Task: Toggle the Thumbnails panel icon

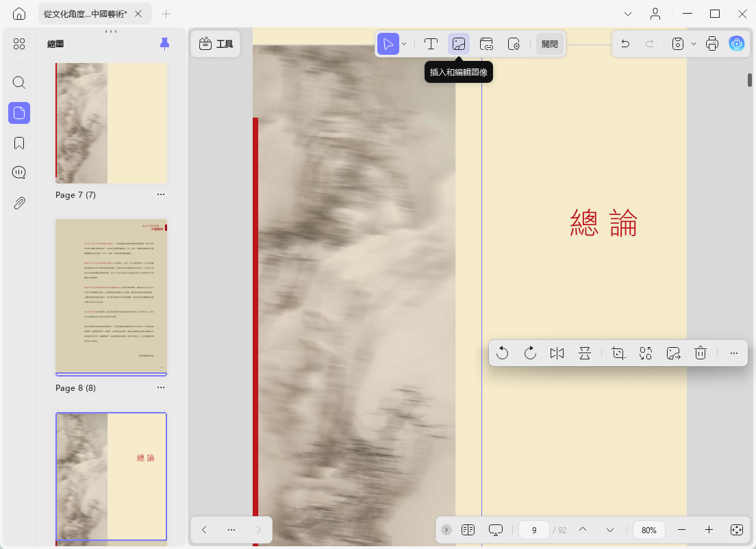Action: pyautogui.click(x=19, y=113)
